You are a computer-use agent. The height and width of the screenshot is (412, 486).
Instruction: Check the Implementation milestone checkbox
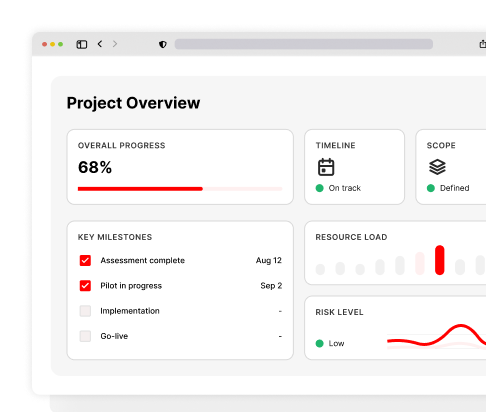85,311
